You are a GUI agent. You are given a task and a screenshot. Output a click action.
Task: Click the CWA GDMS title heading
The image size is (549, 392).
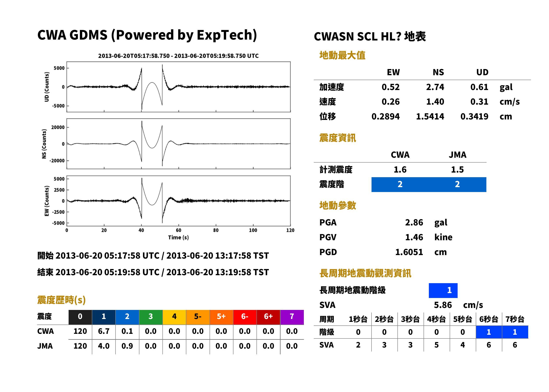pyautogui.click(x=147, y=35)
